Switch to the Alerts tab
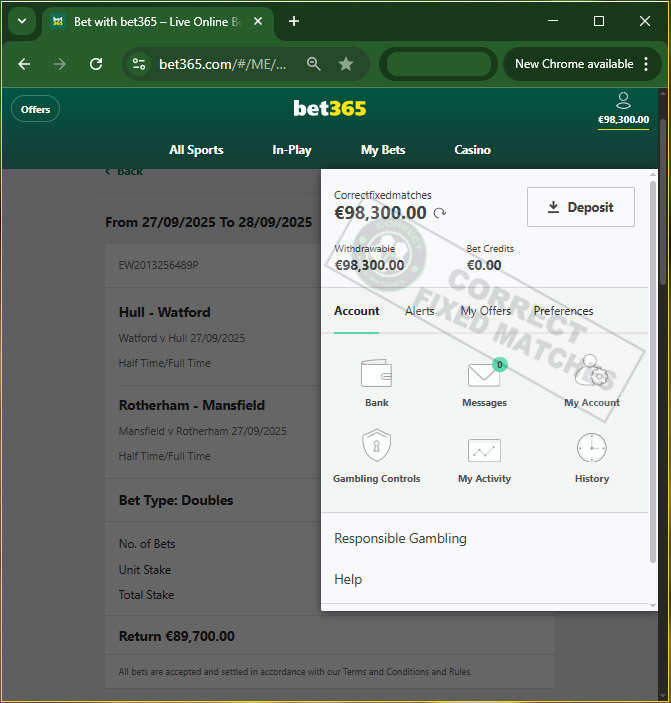This screenshot has width=671, height=703. point(420,311)
